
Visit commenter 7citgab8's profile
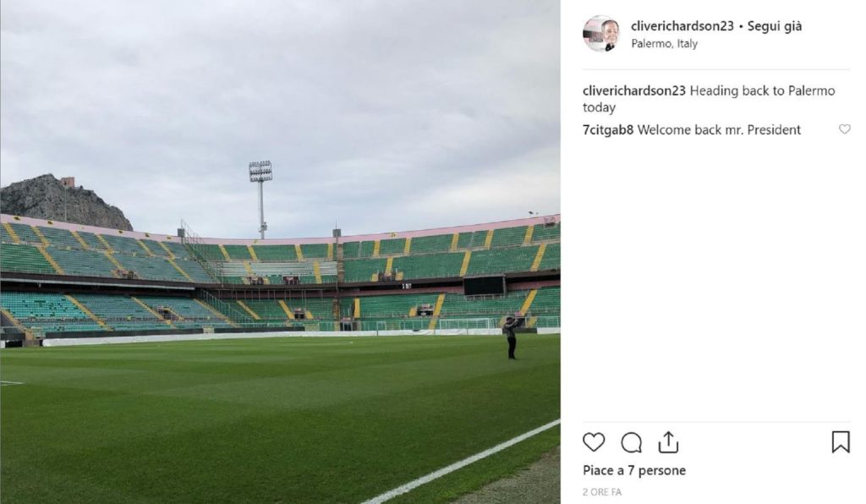pyautogui.click(x=608, y=130)
